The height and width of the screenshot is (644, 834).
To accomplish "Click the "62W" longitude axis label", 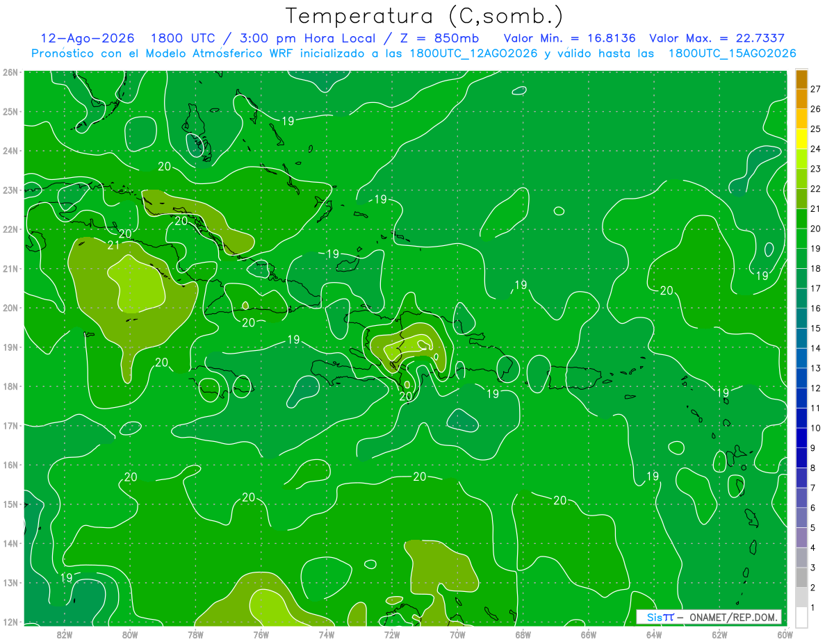I will pyautogui.click(x=719, y=634).
